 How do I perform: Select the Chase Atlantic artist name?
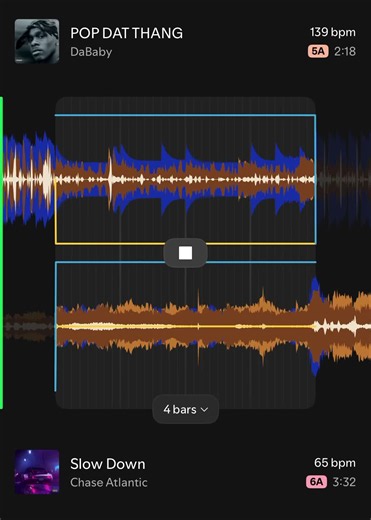click(x=109, y=482)
